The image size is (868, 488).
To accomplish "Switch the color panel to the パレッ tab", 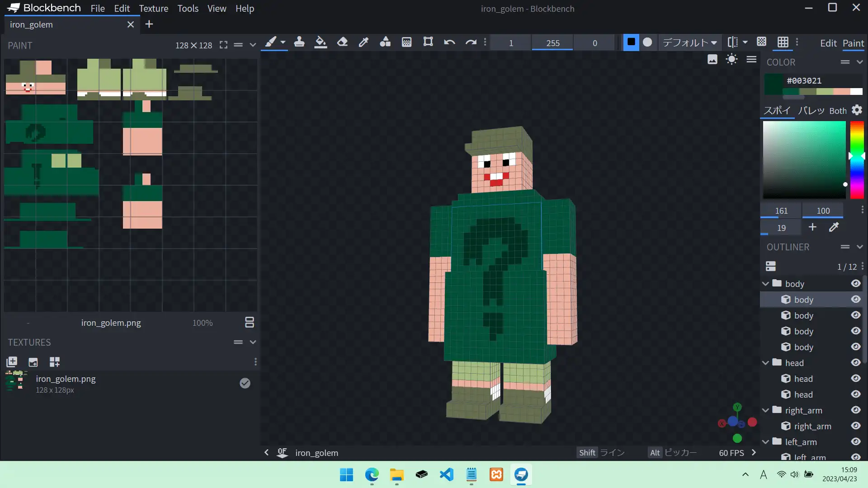I will pyautogui.click(x=811, y=111).
